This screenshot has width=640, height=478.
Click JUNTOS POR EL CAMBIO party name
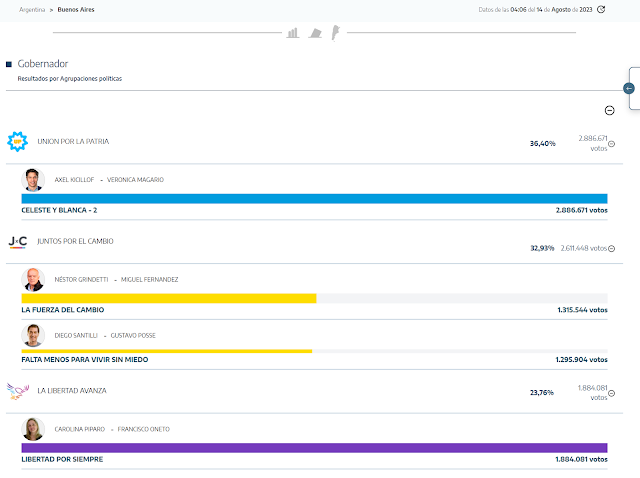(x=76, y=241)
